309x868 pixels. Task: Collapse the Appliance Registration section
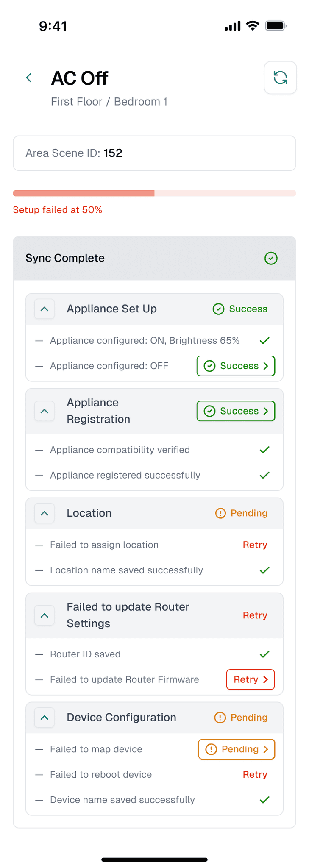45,411
